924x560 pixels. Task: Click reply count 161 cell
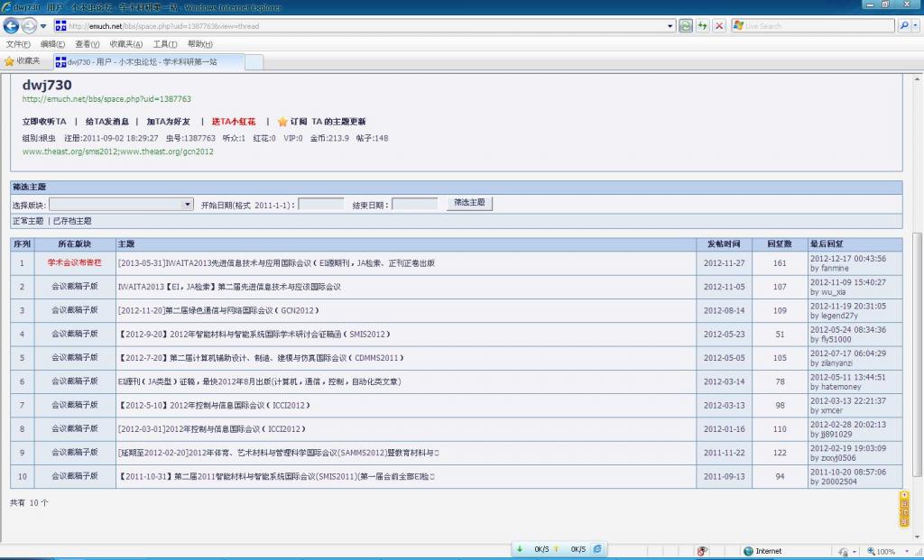[780, 263]
